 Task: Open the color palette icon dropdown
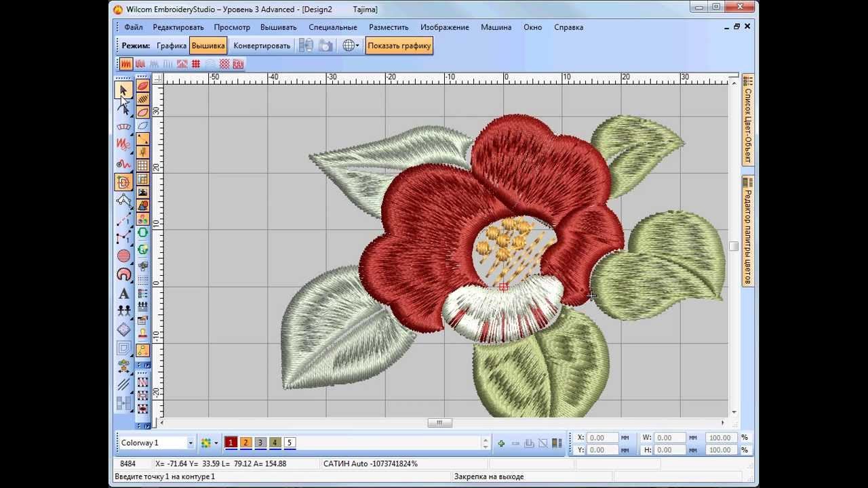coord(216,443)
